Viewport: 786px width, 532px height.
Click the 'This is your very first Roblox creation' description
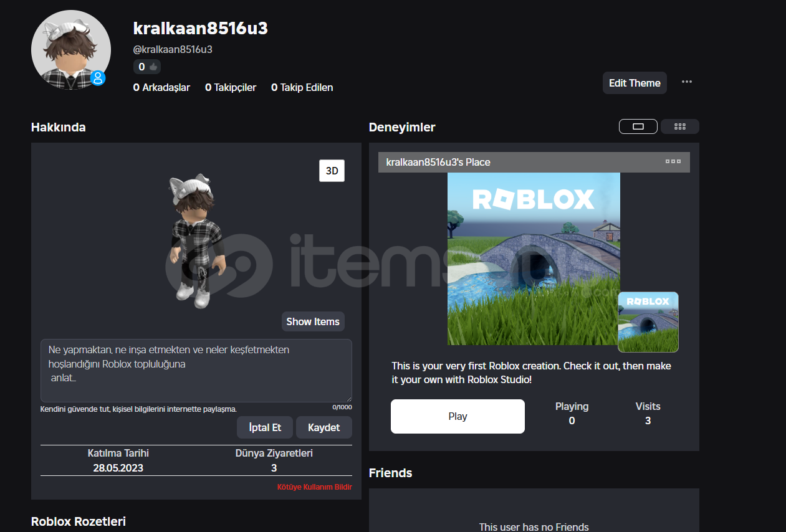[531, 373]
